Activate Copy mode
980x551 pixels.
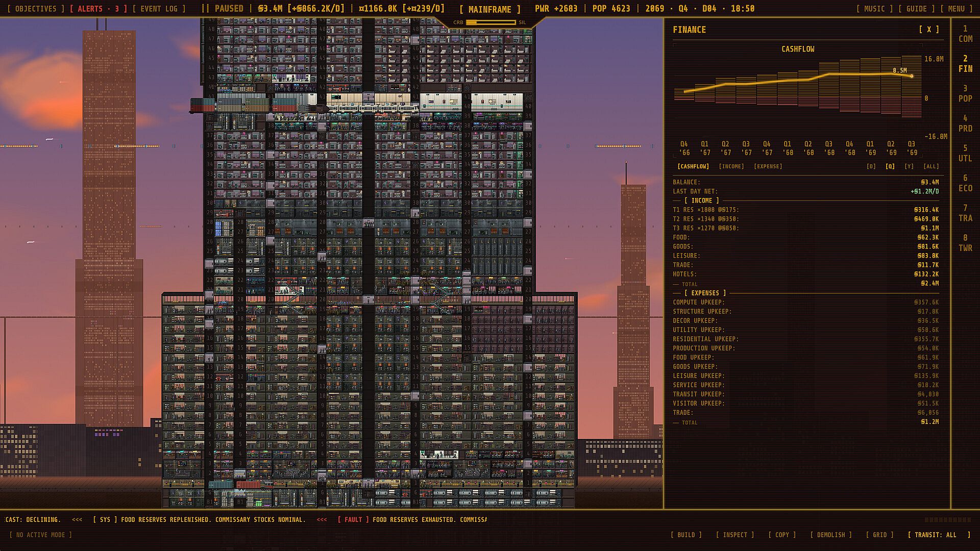point(782,535)
